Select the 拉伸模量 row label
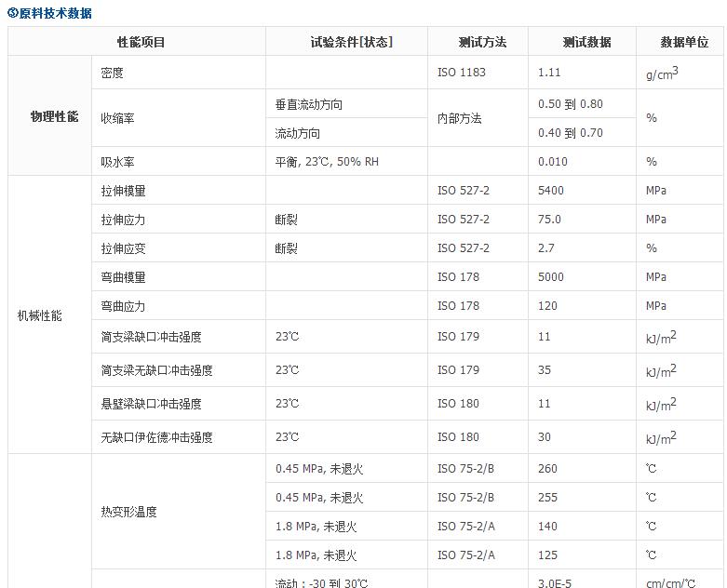 pos(124,191)
